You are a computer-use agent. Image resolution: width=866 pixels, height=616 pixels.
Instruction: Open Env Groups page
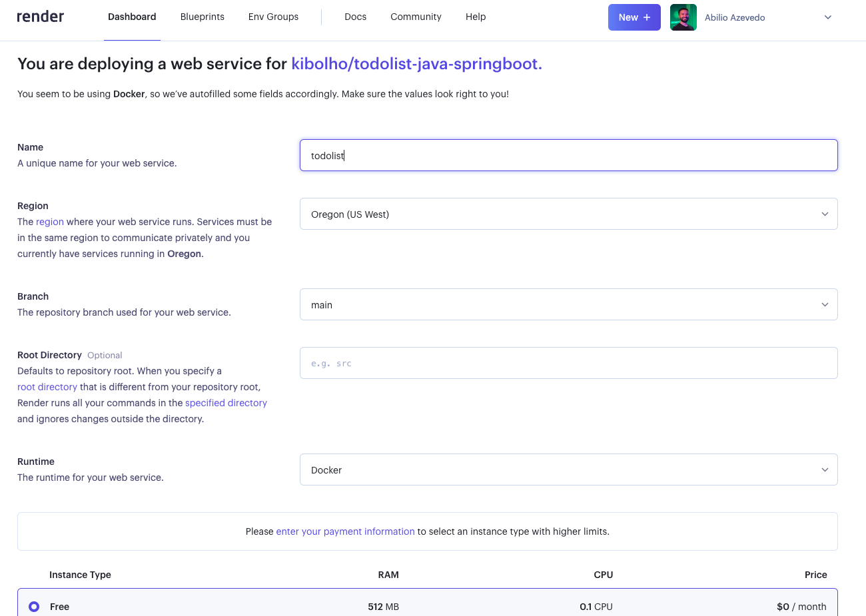274,17
